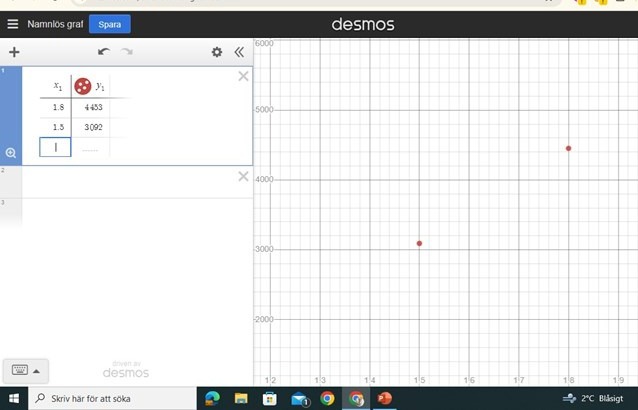Select the empty x1 table cell

click(x=56, y=148)
